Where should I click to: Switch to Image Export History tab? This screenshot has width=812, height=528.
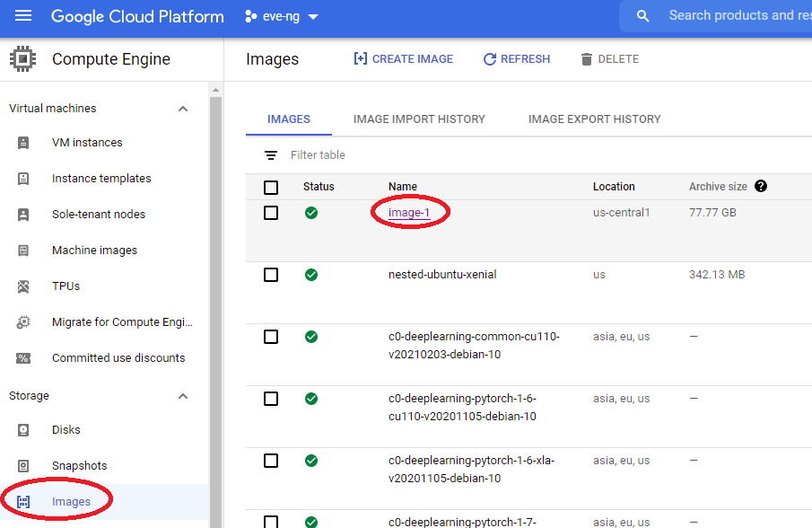(x=595, y=119)
